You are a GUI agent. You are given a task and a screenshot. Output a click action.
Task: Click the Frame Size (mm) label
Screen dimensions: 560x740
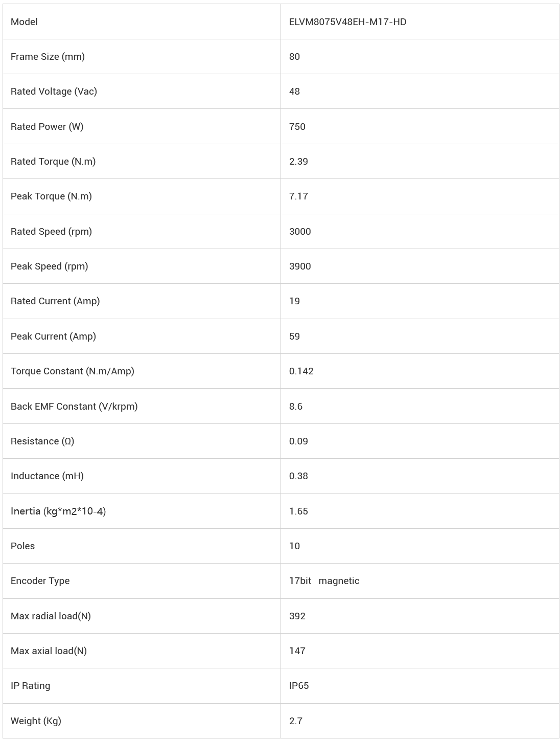tap(48, 56)
